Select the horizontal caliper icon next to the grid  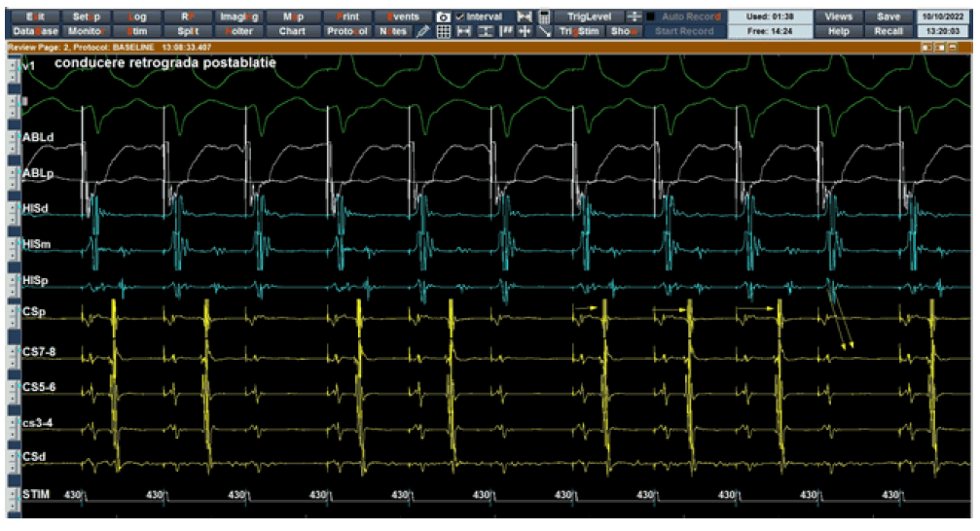pyautogui.click(x=464, y=31)
